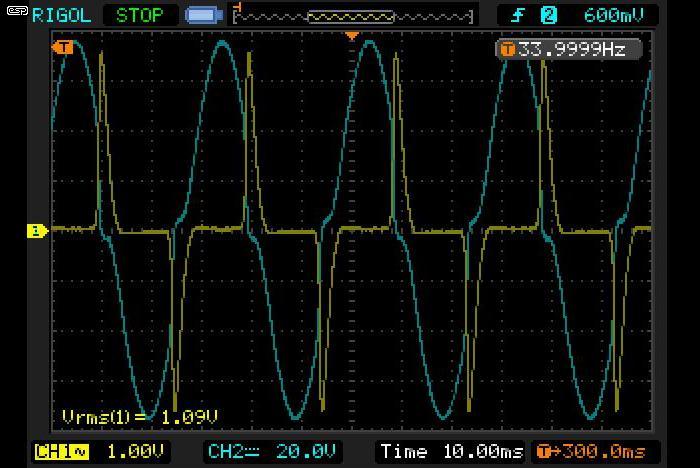The width and height of the screenshot is (700, 468).
Task: Click the RIGOL logo text
Action: click(x=62, y=16)
